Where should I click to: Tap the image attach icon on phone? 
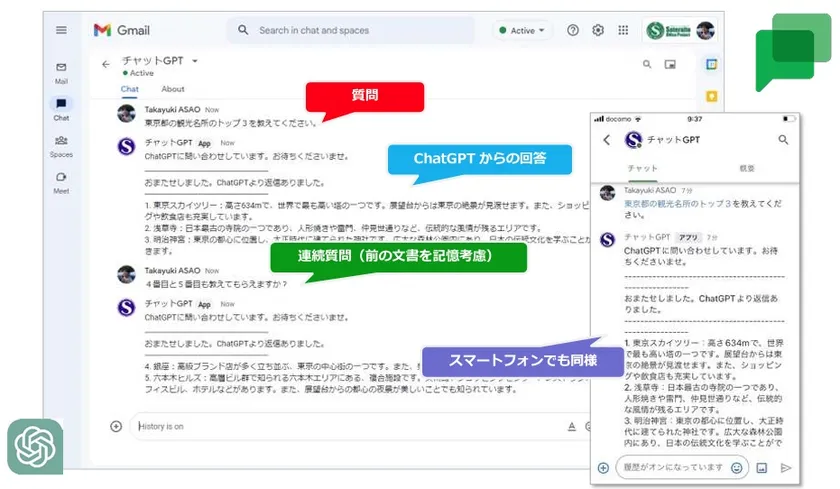[x=762, y=468]
